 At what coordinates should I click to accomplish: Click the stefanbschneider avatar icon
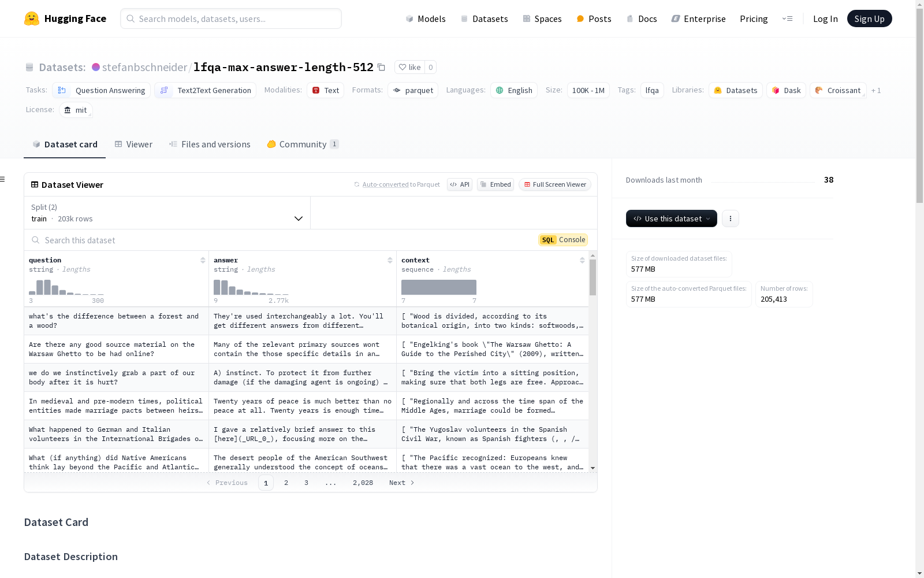(x=96, y=67)
